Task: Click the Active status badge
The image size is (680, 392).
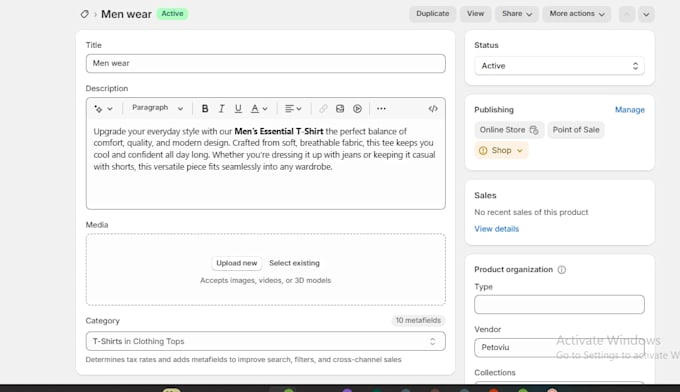Action: [172, 14]
